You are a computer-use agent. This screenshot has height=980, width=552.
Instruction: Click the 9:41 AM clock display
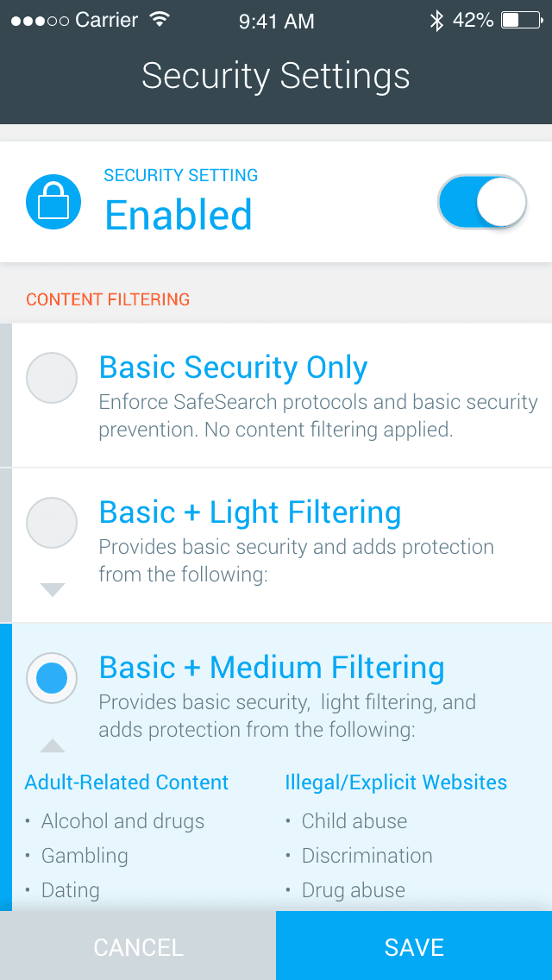click(x=276, y=21)
